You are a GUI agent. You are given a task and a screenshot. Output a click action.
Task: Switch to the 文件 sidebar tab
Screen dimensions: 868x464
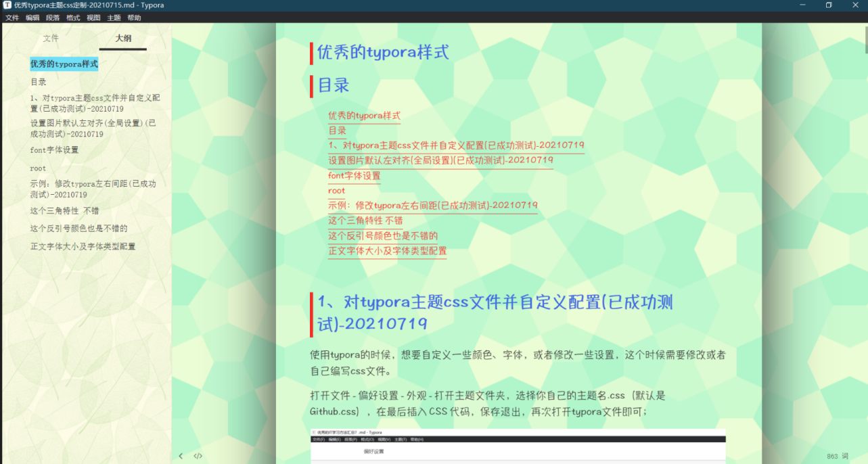[x=51, y=39]
